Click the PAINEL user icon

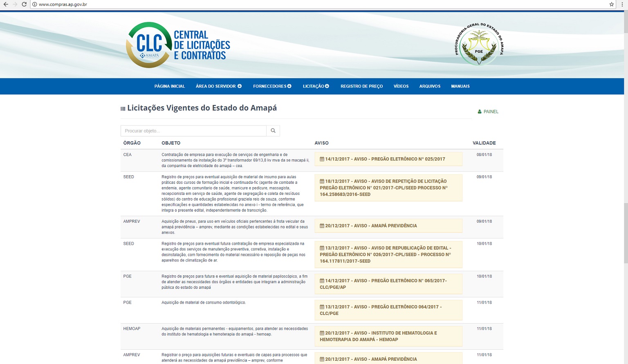[x=480, y=112]
